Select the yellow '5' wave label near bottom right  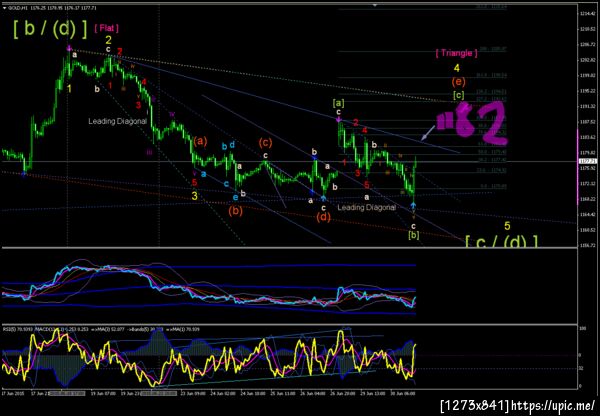pos(507,226)
